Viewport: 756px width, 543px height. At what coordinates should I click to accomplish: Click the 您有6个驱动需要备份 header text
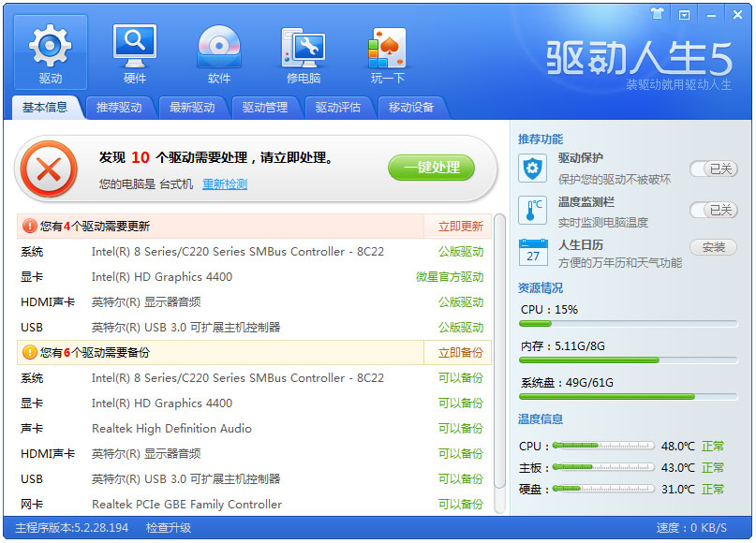pos(95,352)
